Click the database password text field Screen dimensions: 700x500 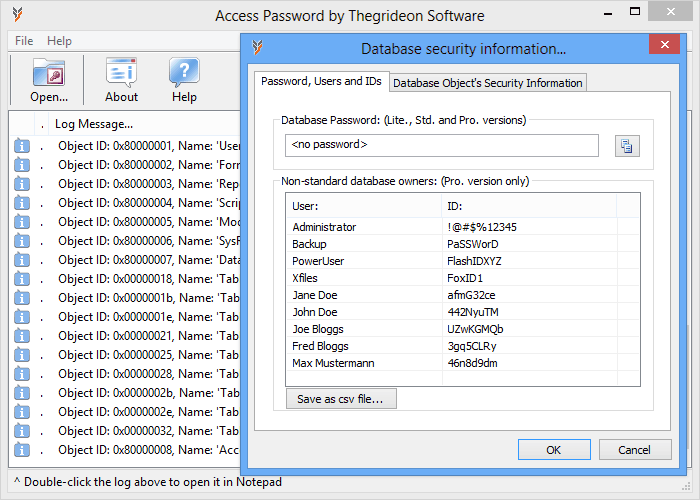coord(442,146)
